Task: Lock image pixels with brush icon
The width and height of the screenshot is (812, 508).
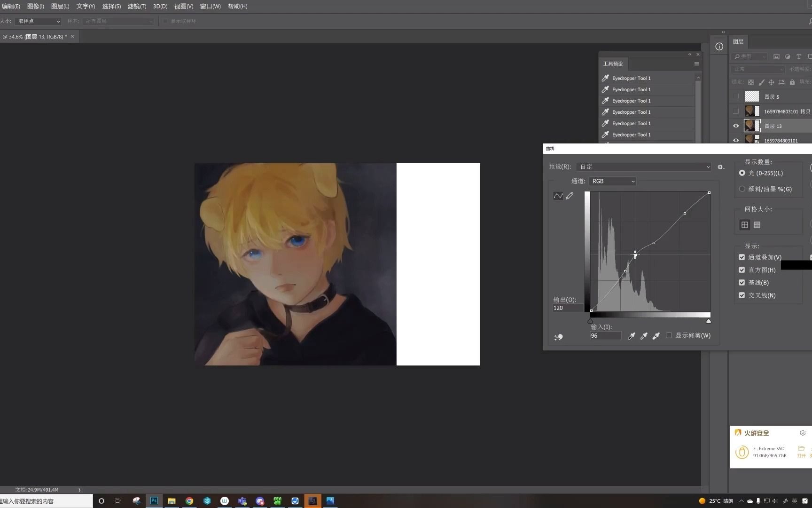Action: (761, 82)
